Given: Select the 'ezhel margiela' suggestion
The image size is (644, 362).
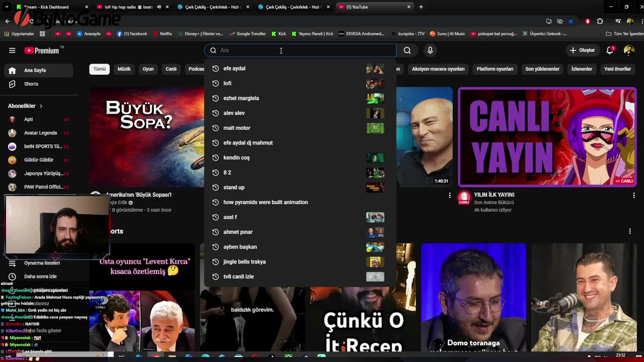Looking at the screenshot, I should [x=300, y=98].
